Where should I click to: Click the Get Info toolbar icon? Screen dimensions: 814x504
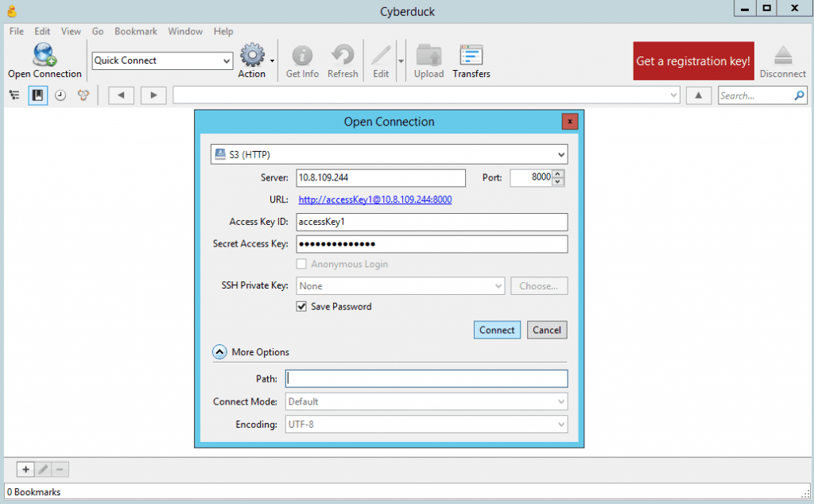pos(302,56)
